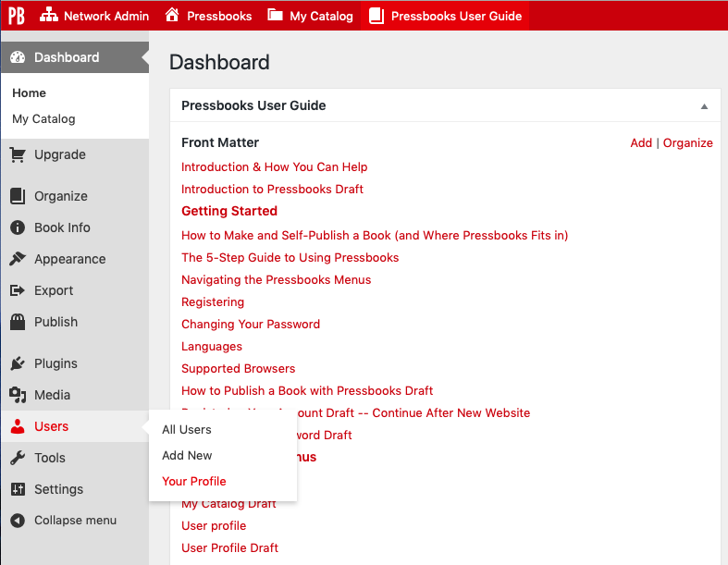This screenshot has height=565, width=728.
Task: Open Pressbooks menu in top bar
Action: point(208,16)
